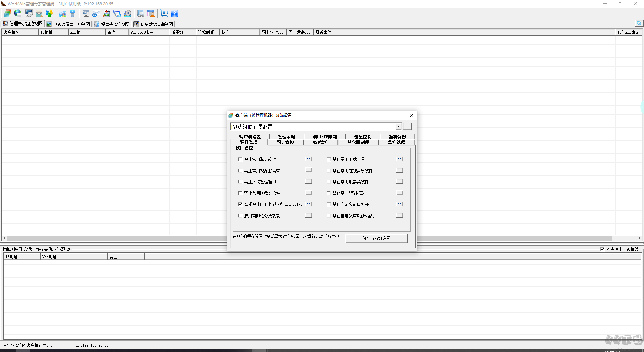Click the shopping cart purchase icon
The height and width of the screenshot is (352, 644).
pyautogui.click(x=164, y=13)
